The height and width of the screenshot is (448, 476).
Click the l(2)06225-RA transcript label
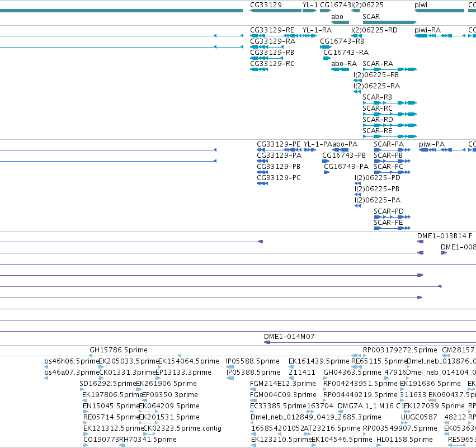pyautogui.click(x=377, y=86)
